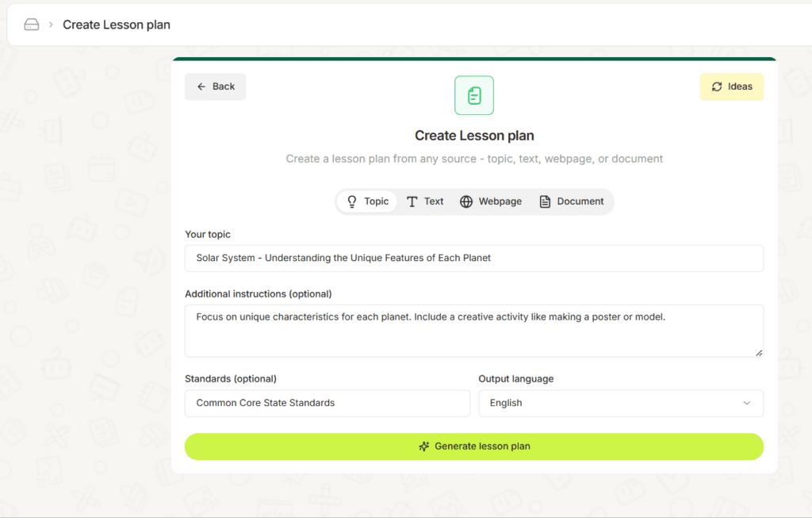
Task: Switch to the Webpage tab
Action: point(492,201)
